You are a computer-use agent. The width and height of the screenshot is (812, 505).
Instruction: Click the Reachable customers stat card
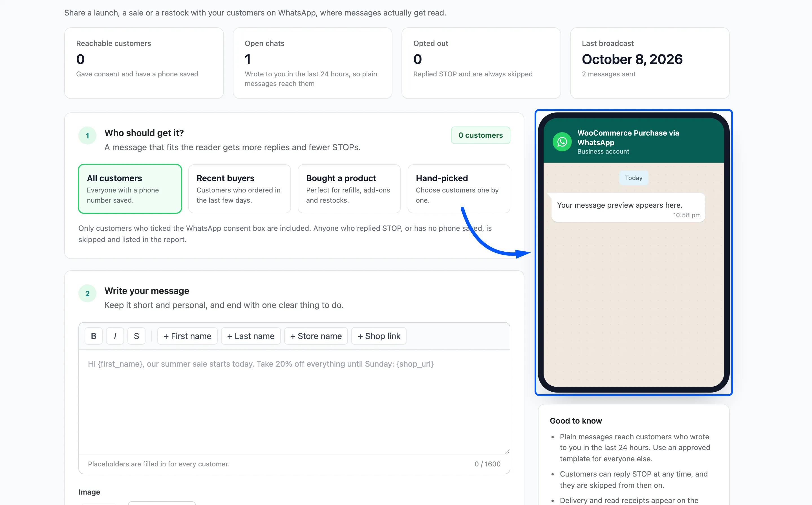click(x=144, y=63)
